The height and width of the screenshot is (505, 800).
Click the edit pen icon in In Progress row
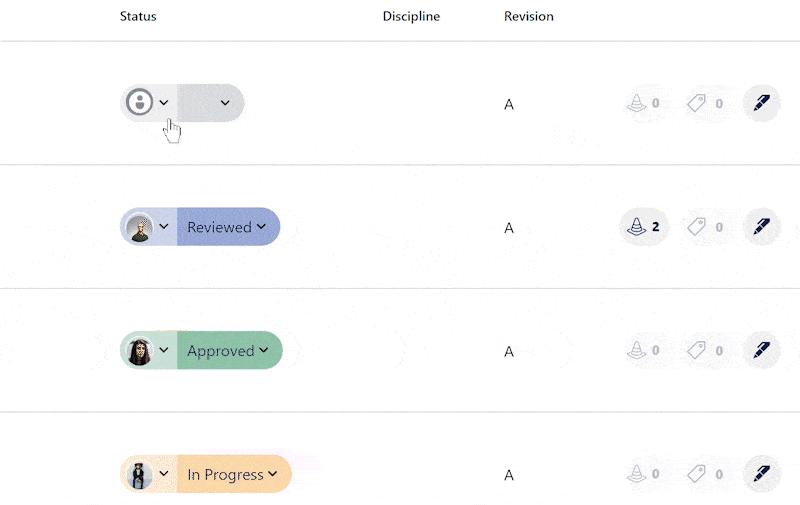click(x=761, y=475)
